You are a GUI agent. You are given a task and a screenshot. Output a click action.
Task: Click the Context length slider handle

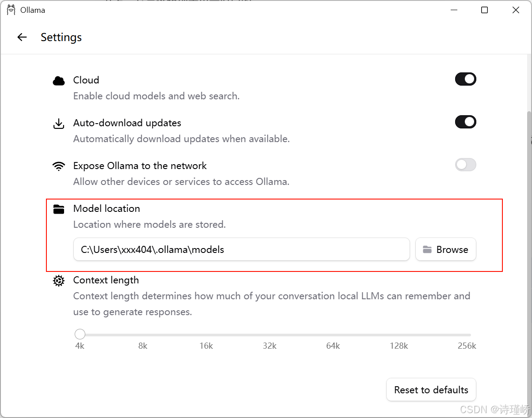point(80,334)
